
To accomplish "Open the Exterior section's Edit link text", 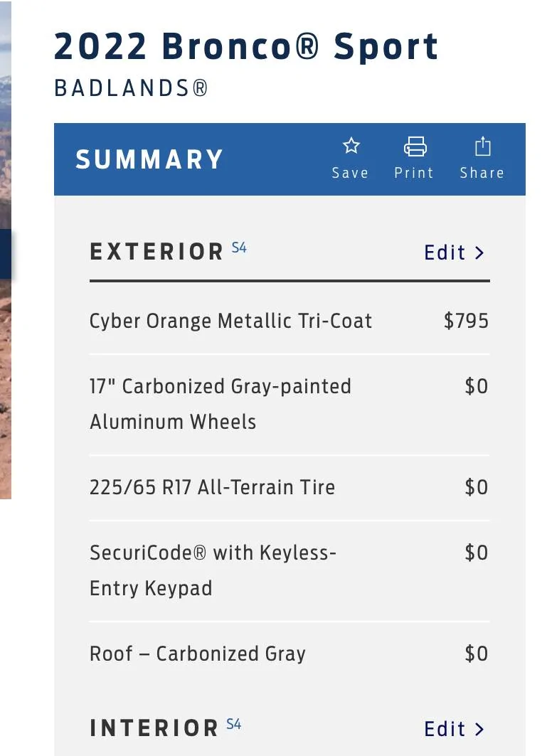I will tap(445, 252).
